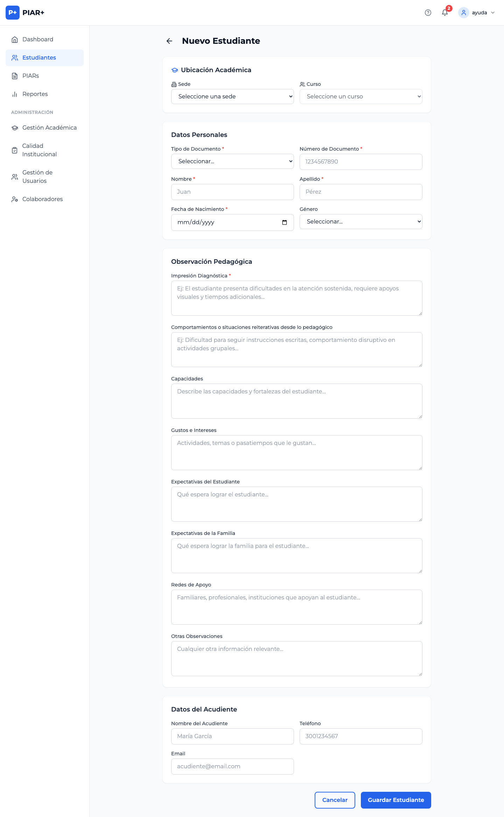The height and width of the screenshot is (817, 504).
Task: Open Gestión Académica section
Action: (x=49, y=128)
